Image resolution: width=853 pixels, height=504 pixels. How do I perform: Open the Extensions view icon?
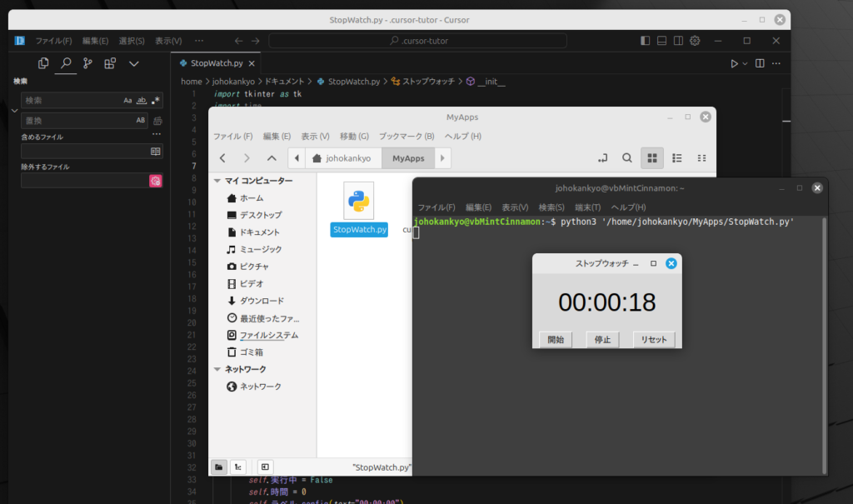pos(110,63)
